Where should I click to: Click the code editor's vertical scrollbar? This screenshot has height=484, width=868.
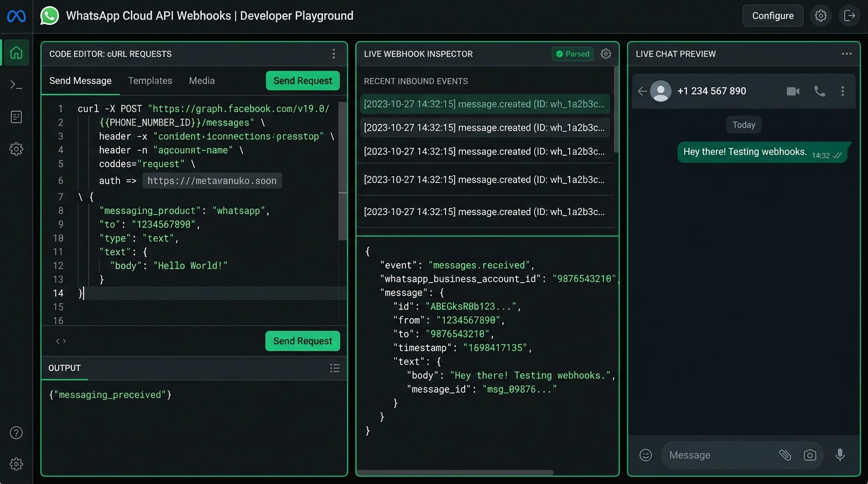pos(343,171)
